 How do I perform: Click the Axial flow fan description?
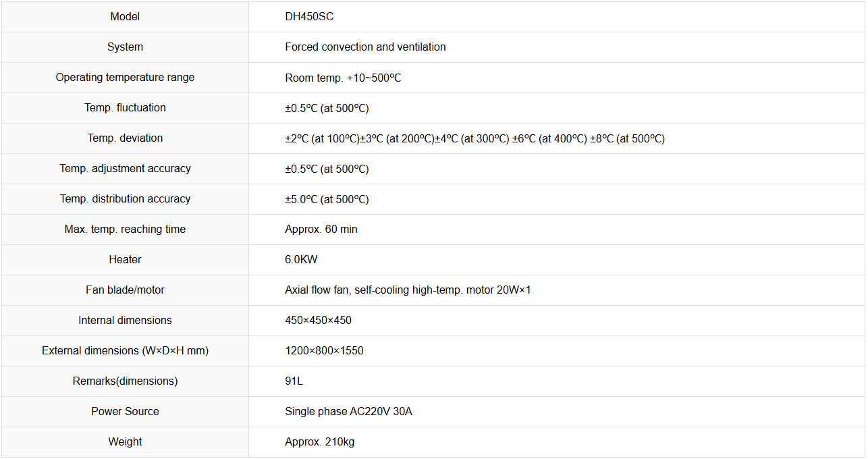tap(408, 290)
